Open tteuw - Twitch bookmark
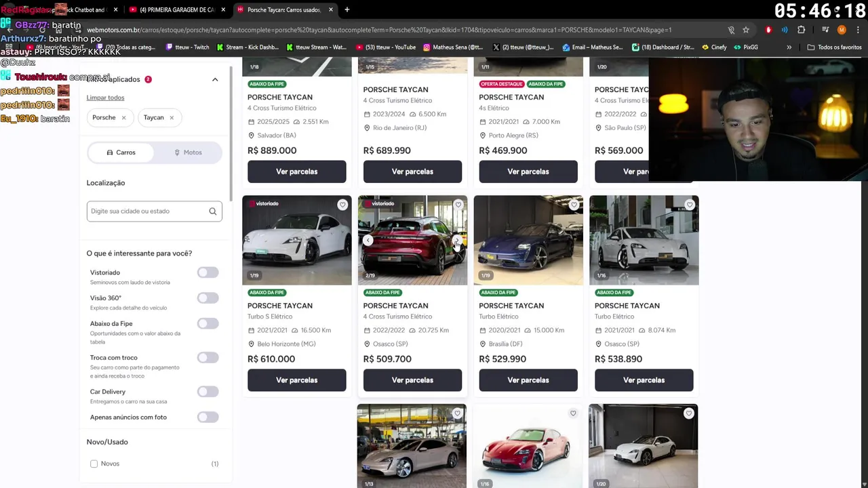Viewport: 868px width, 488px height. [x=188, y=47]
